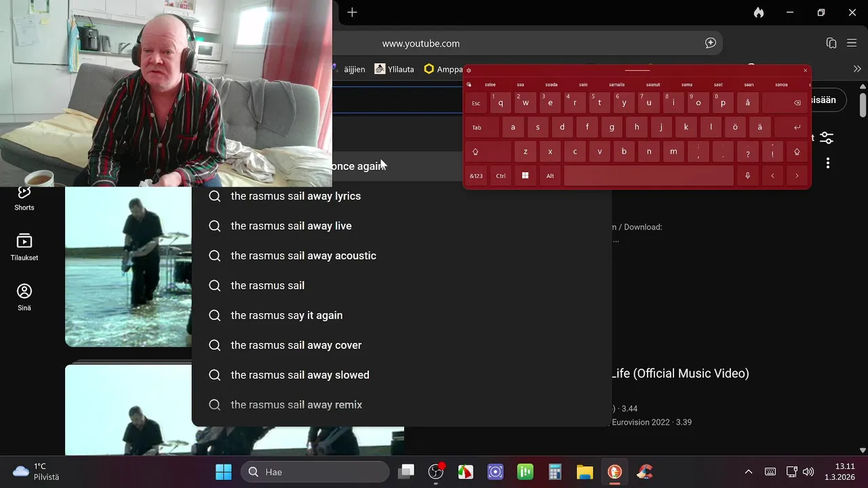Viewport: 868px width, 488px height.
Task: Pick word suggestion 'samalla'
Action: coord(616,85)
